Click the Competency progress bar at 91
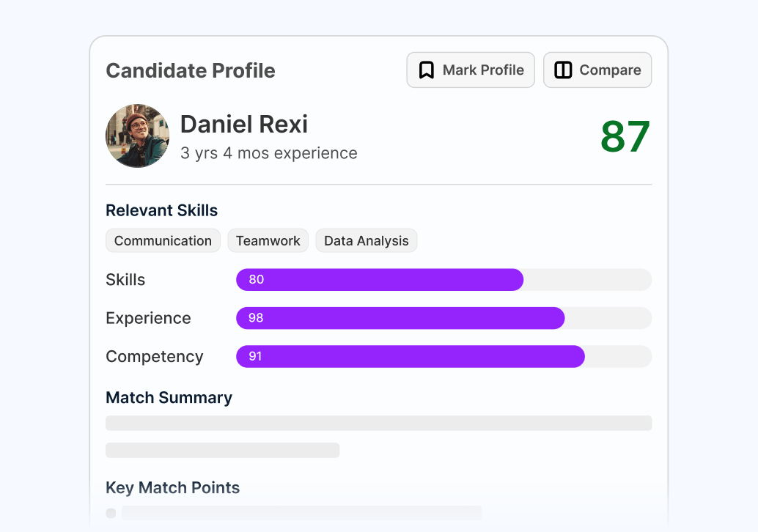The image size is (758, 532). (x=444, y=357)
